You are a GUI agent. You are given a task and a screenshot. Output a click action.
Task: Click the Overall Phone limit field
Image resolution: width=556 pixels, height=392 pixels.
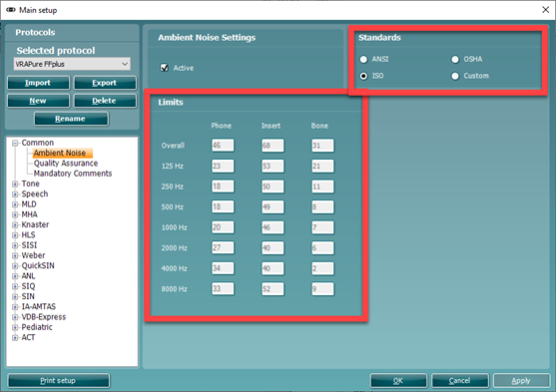223,146
